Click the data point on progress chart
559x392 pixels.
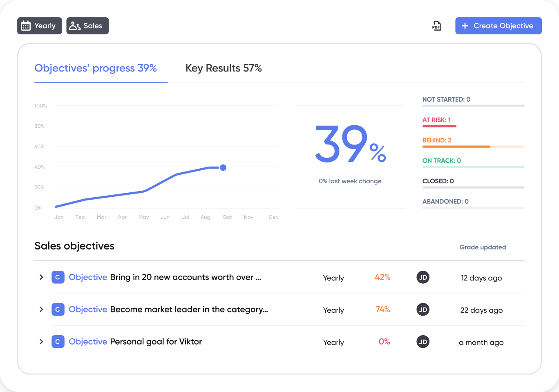click(x=223, y=167)
